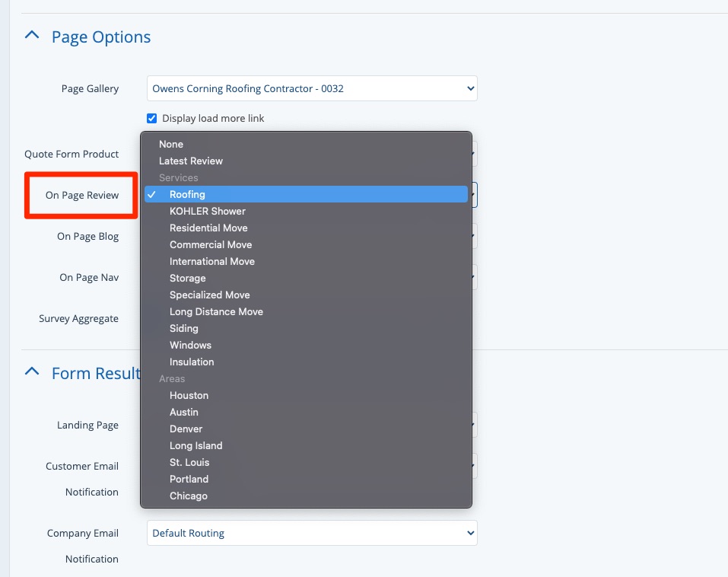Choose Long Distance Move option
728x577 pixels.
[216, 311]
